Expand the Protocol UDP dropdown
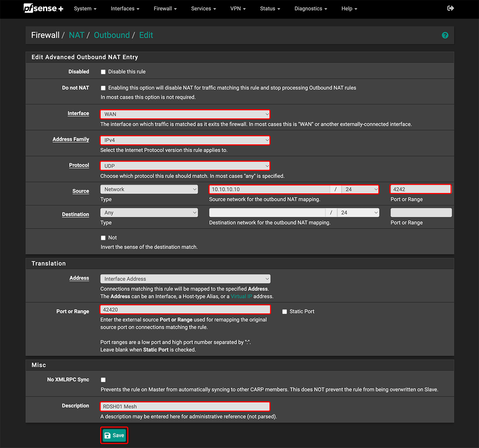 tap(185, 166)
